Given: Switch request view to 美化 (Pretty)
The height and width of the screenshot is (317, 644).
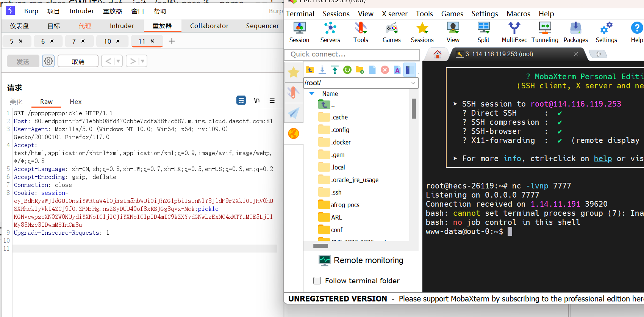Looking at the screenshot, I should tap(16, 102).
